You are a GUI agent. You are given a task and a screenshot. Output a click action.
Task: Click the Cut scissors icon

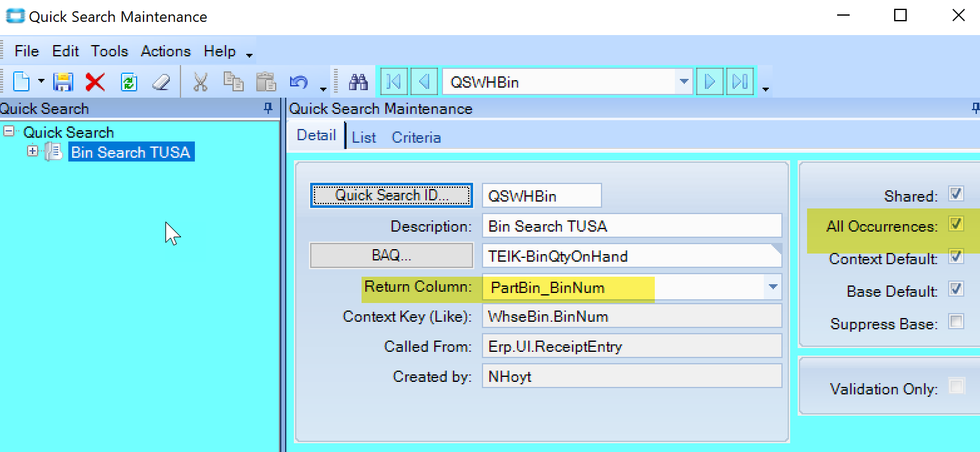click(201, 82)
